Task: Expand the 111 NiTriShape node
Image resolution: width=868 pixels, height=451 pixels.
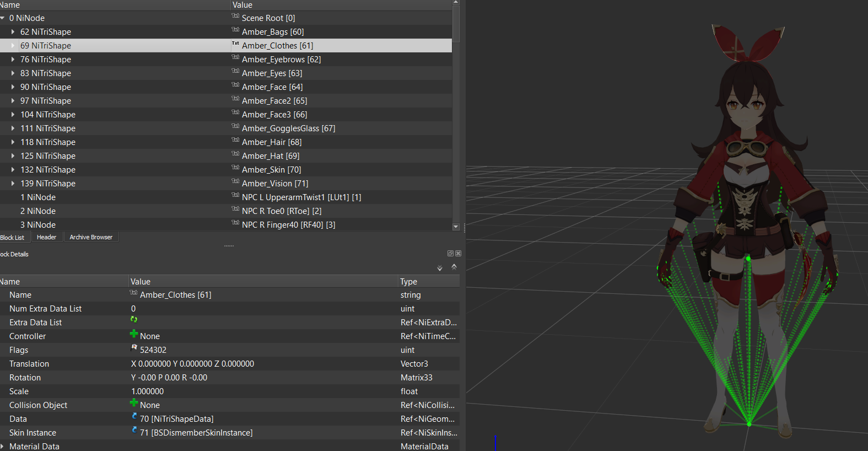Action: [13, 128]
